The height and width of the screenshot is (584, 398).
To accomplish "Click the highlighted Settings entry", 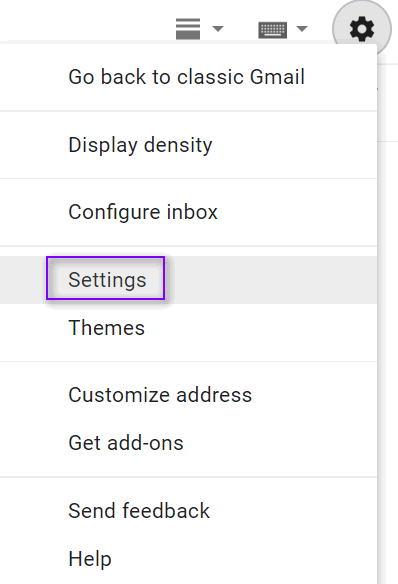I will tap(107, 280).
